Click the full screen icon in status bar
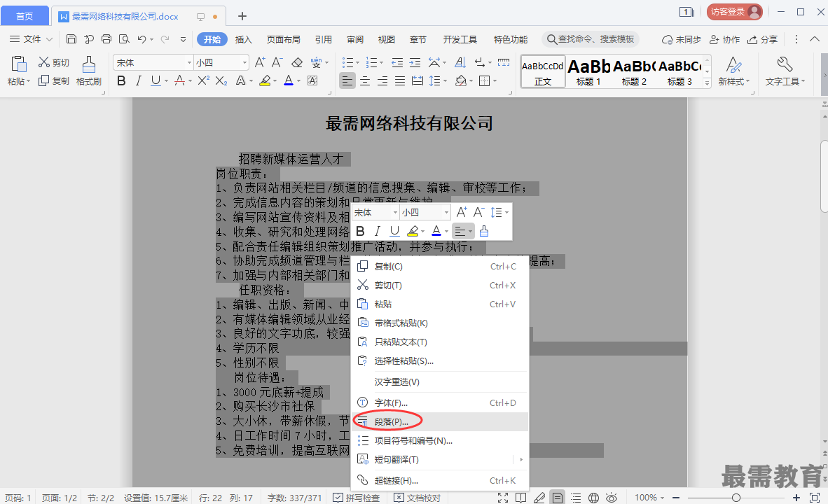Image resolution: width=828 pixels, height=504 pixels. (x=503, y=498)
